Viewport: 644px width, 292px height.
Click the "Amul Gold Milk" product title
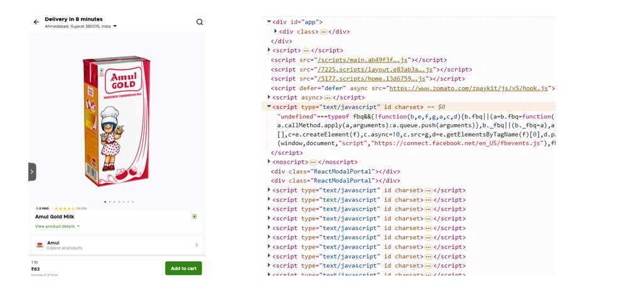click(55, 217)
